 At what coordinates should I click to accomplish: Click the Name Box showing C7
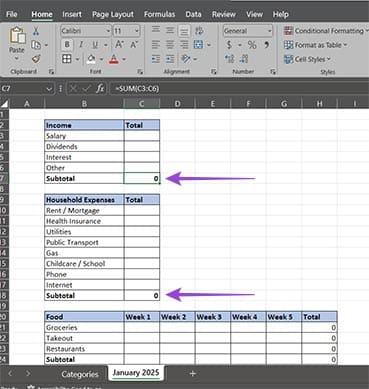23,89
